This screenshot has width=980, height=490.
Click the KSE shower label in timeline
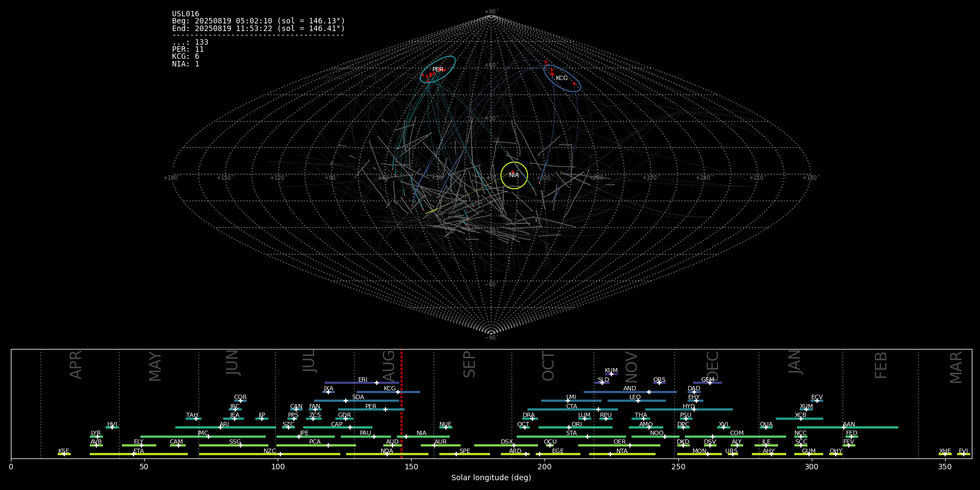pyautogui.click(x=64, y=451)
